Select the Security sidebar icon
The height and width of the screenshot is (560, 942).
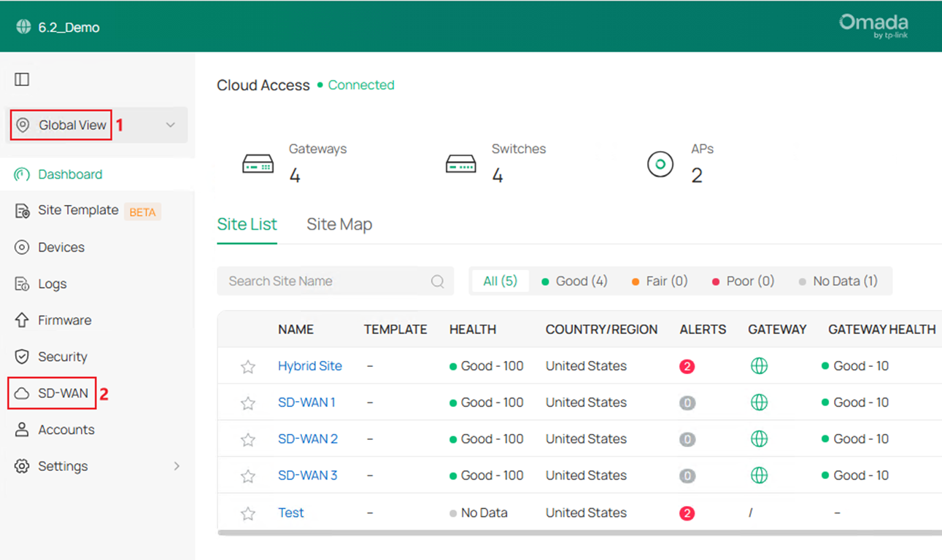pyautogui.click(x=59, y=357)
